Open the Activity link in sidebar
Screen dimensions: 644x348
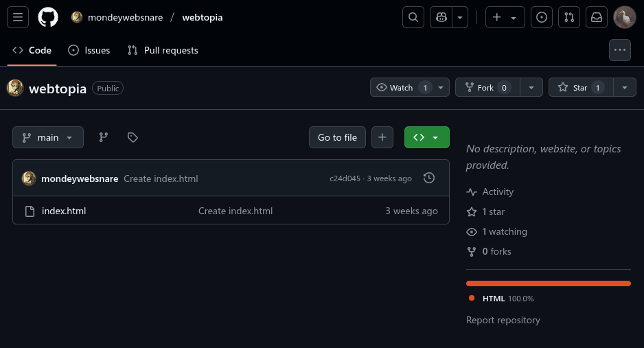490,192
